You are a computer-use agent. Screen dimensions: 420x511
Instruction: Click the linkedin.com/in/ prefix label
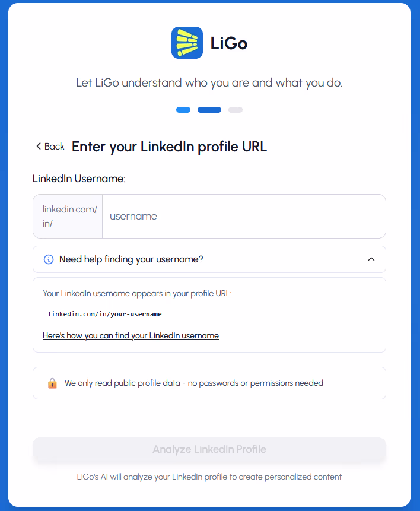(67, 216)
